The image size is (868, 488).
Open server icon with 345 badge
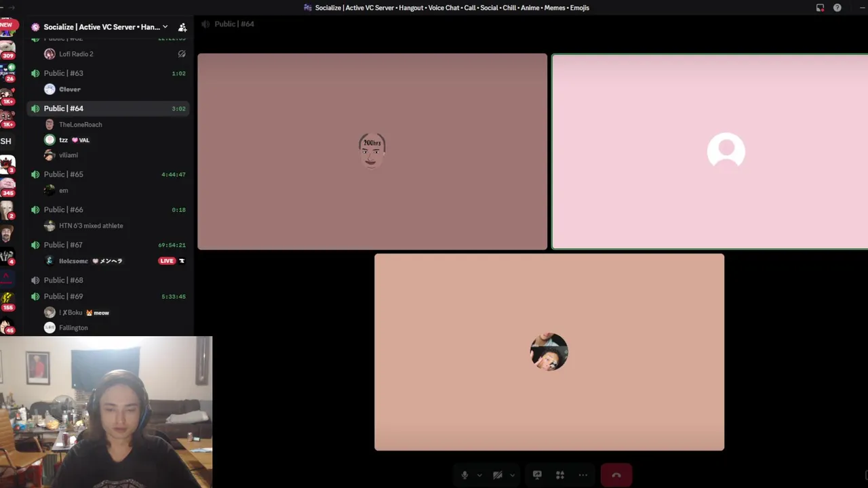[7, 186]
